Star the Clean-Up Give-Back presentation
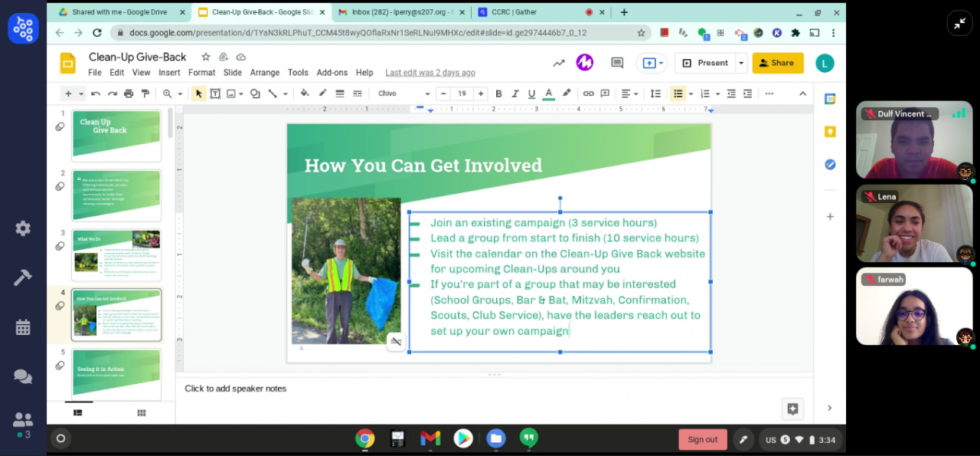The image size is (980, 456). (x=205, y=57)
